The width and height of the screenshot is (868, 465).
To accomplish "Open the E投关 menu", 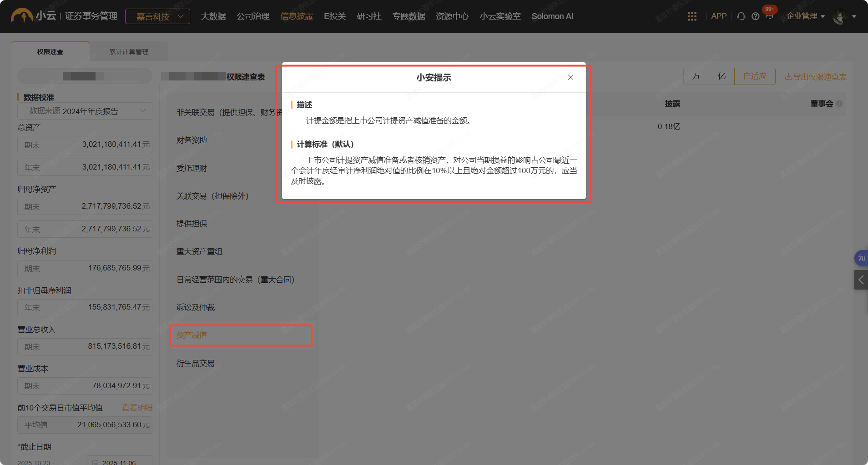I will coord(335,16).
